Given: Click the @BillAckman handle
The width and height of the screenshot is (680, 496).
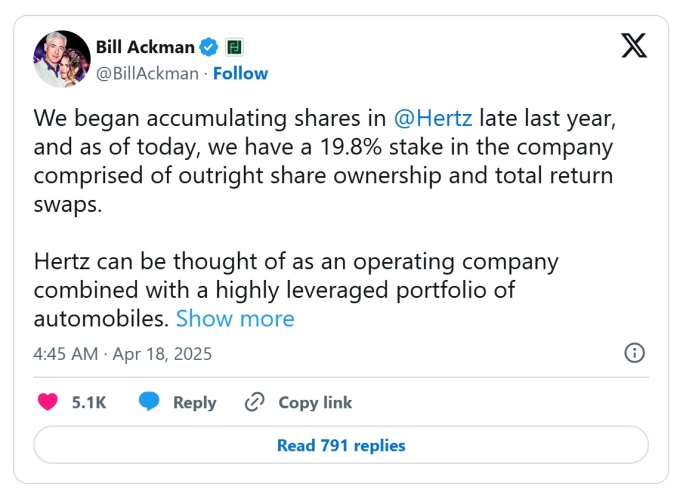Looking at the screenshot, I should 145,73.
